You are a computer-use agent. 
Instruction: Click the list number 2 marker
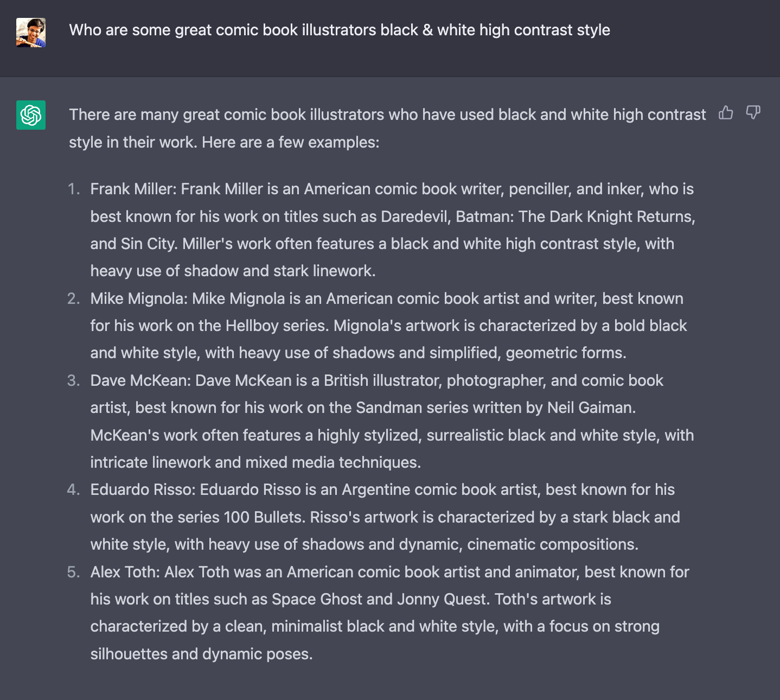click(74, 298)
